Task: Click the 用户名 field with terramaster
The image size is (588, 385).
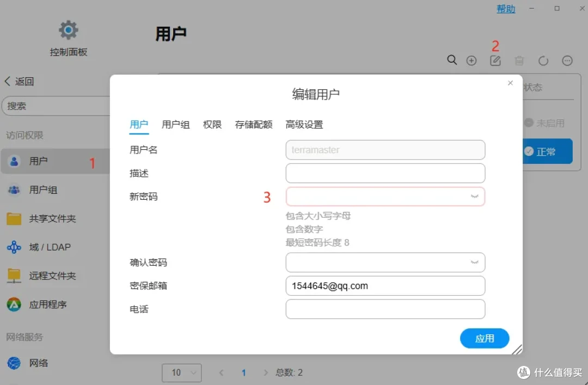Action: click(385, 150)
